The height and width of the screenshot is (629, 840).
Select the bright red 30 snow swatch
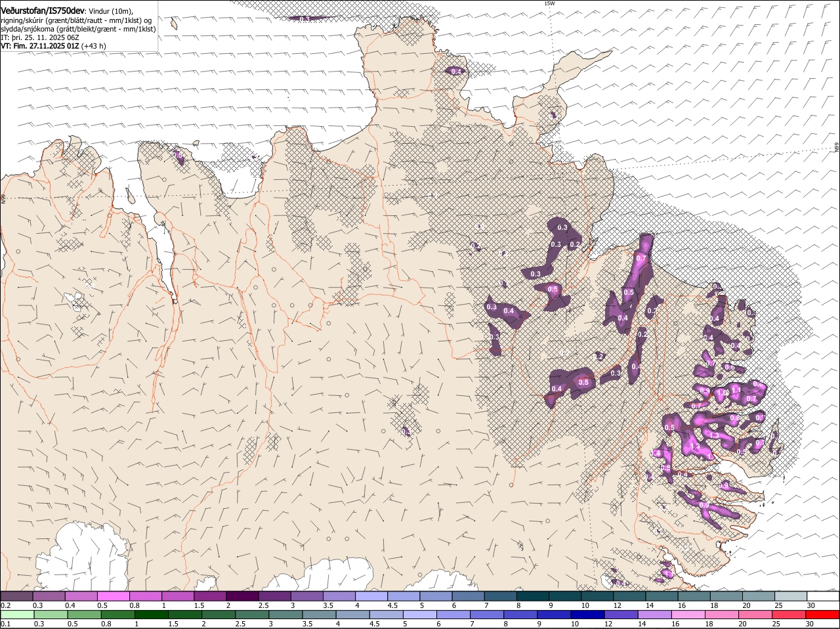click(x=823, y=615)
